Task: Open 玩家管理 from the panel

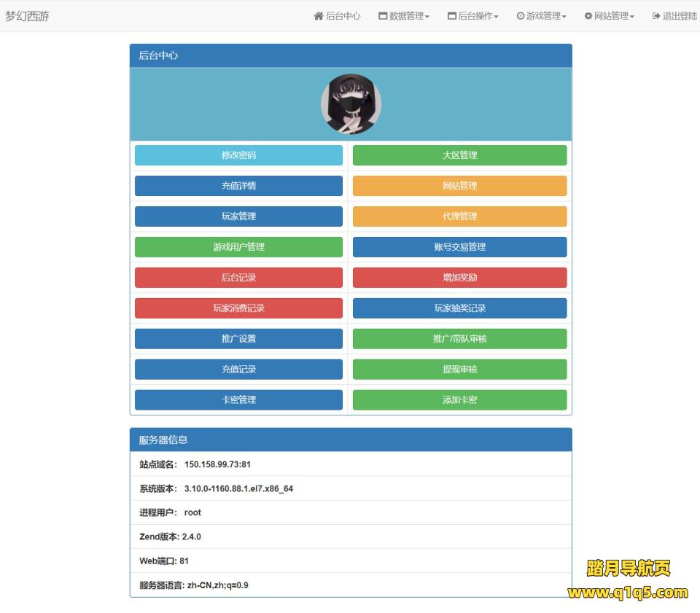Action: coord(238,216)
